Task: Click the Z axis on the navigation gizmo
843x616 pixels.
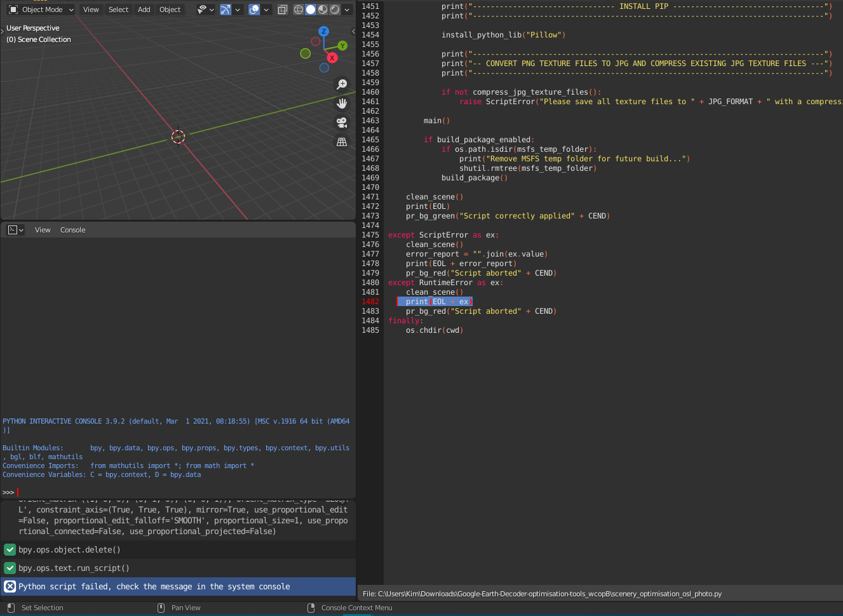Action: coord(323,31)
